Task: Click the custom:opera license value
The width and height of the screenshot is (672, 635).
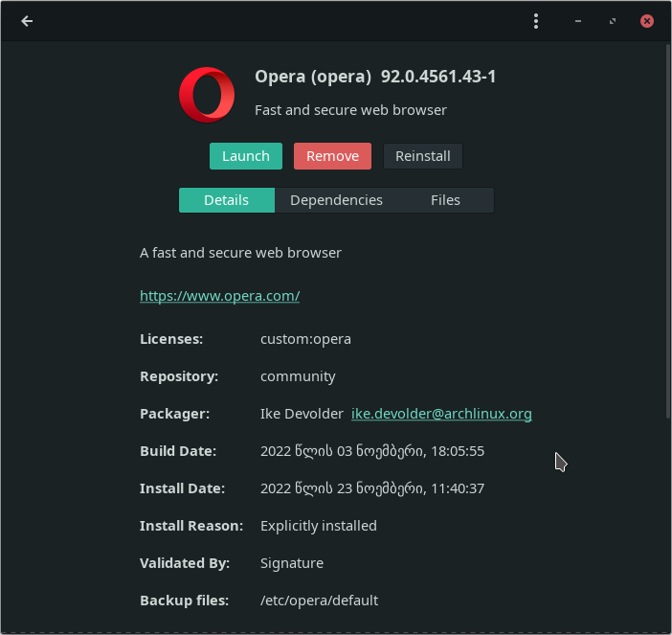Action: [x=305, y=339]
